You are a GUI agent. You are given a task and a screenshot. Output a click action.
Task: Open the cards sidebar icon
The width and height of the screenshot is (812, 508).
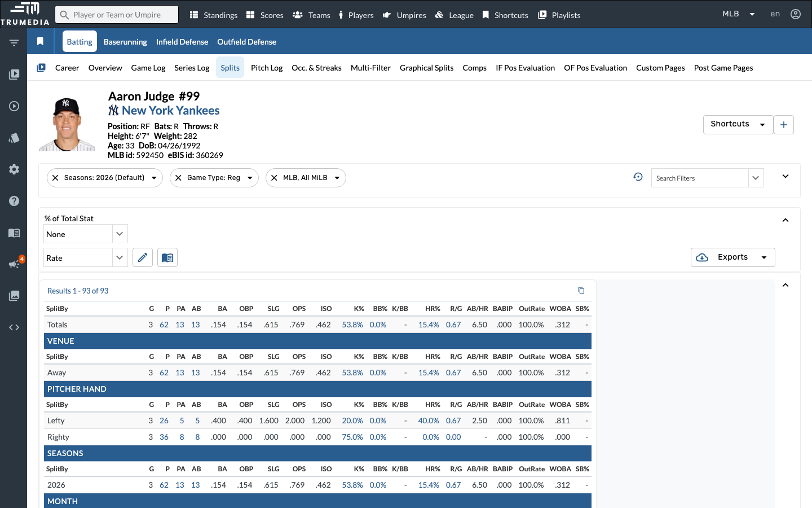pyautogui.click(x=14, y=138)
